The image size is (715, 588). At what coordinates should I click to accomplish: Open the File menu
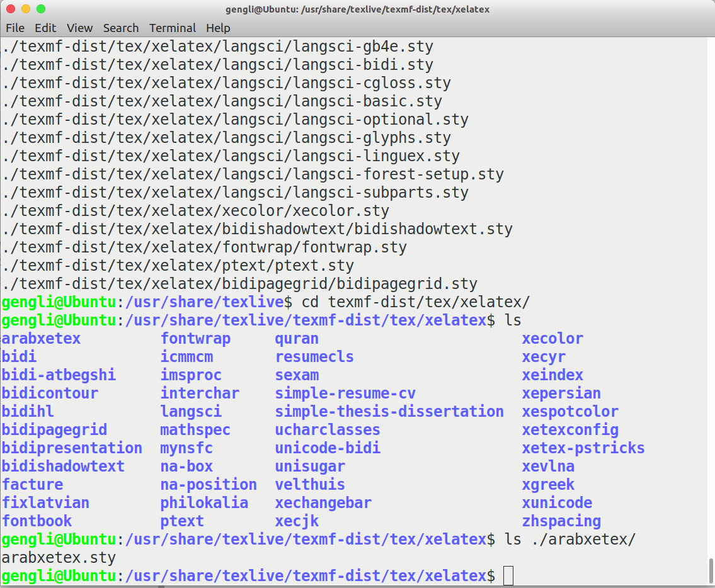[x=14, y=28]
